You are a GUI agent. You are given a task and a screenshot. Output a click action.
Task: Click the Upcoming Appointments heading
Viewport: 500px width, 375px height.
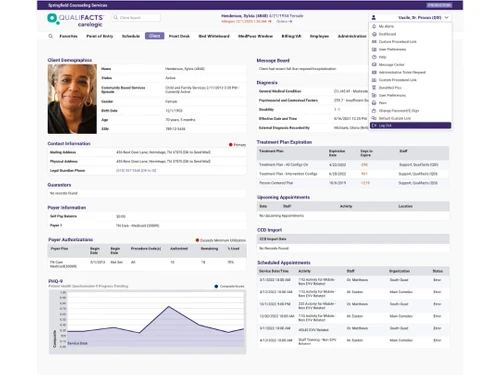283,197
